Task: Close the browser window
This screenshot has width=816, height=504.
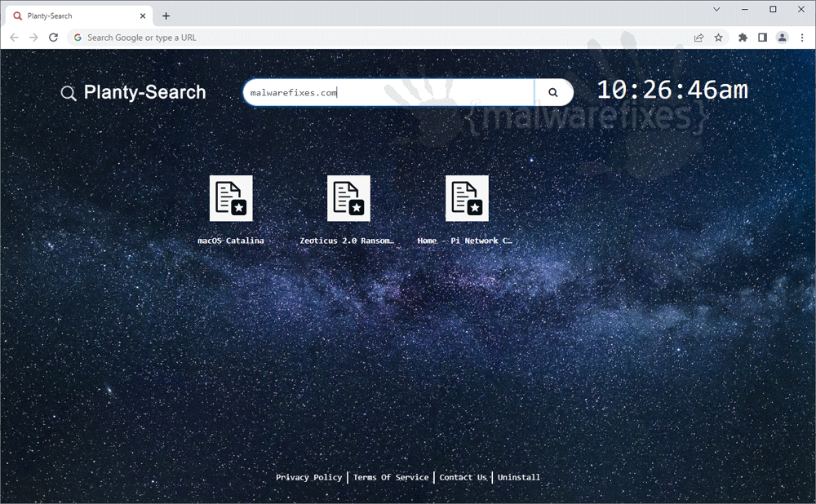Action: click(x=801, y=9)
